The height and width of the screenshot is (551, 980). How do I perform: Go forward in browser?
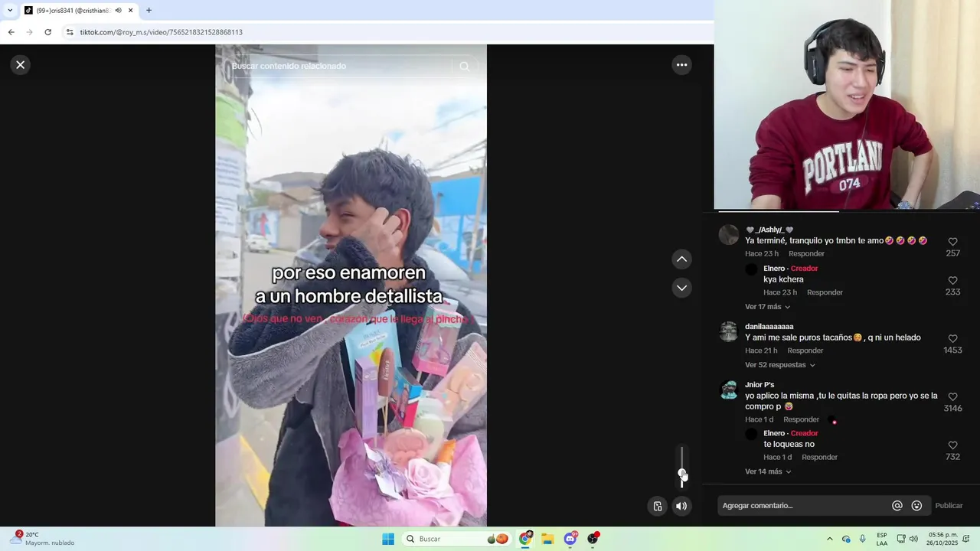[x=29, y=32]
